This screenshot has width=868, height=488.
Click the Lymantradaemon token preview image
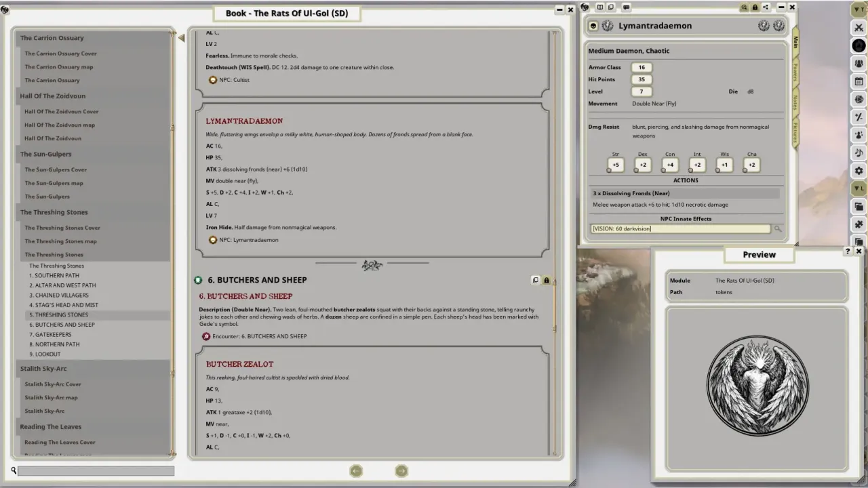tap(757, 386)
